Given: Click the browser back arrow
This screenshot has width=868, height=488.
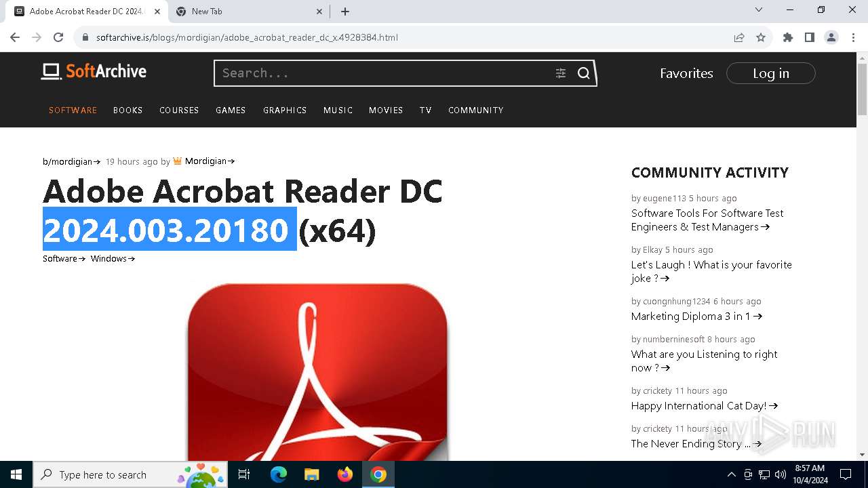Looking at the screenshot, I should coord(15,37).
